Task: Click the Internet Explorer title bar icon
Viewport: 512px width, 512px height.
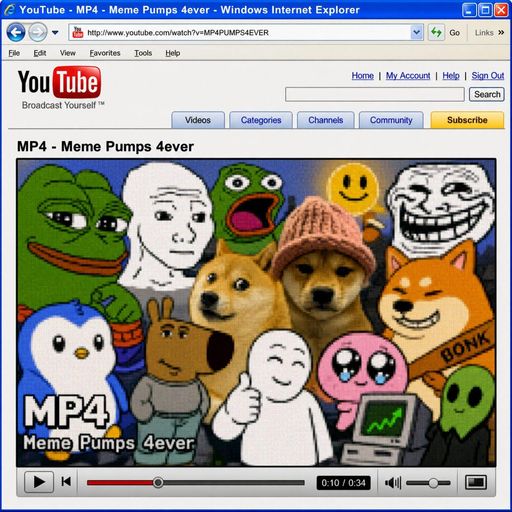Action: (x=9, y=10)
